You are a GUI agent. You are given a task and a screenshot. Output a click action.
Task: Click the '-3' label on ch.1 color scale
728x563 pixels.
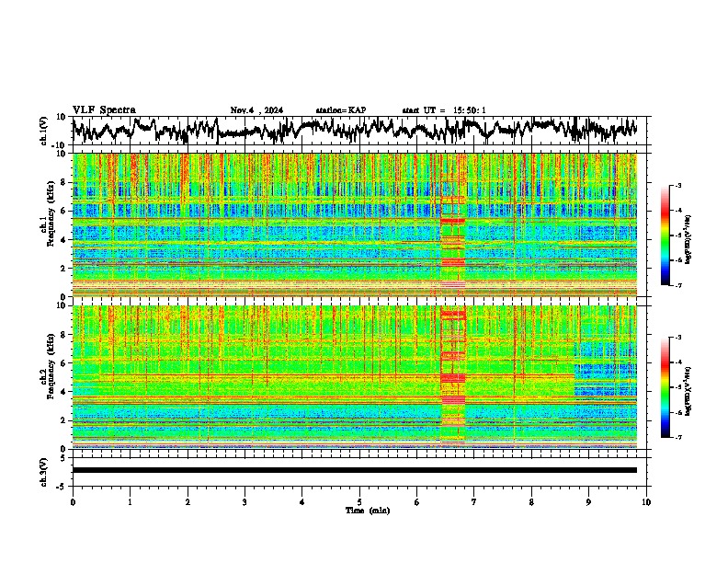[678, 185]
